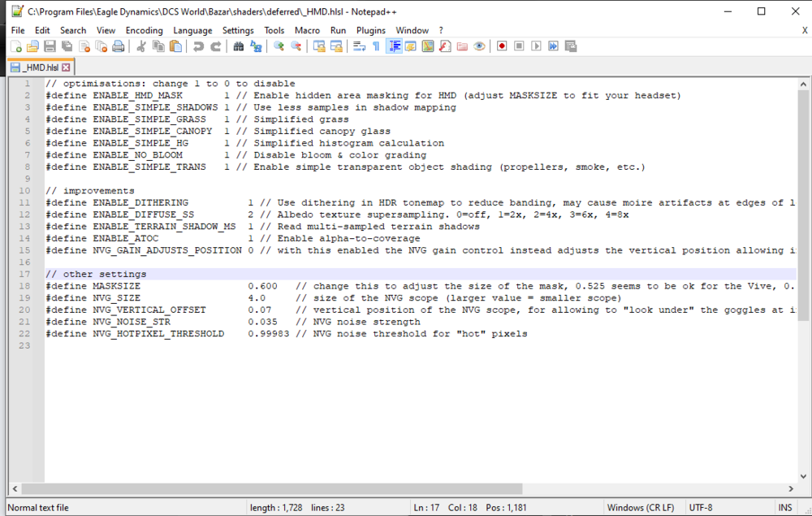The width and height of the screenshot is (812, 516).
Task: Click the Print toolbar icon
Action: [119, 46]
